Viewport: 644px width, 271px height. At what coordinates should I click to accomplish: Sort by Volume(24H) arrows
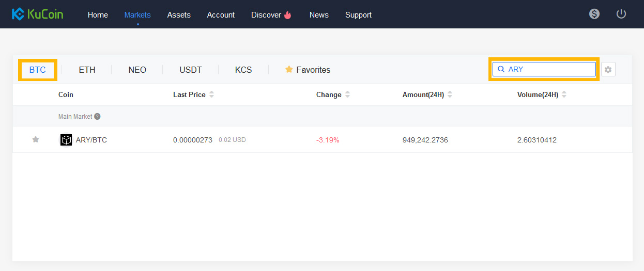click(564, 94)
